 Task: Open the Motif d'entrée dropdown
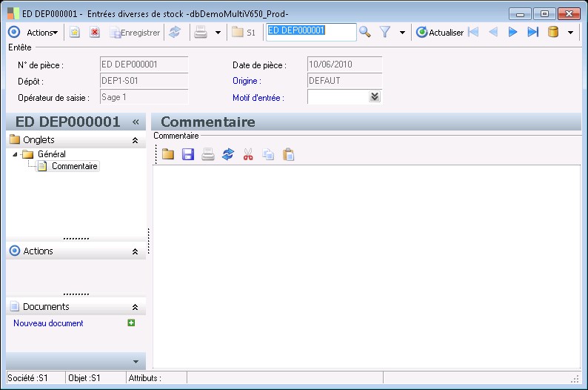(375, 97)
